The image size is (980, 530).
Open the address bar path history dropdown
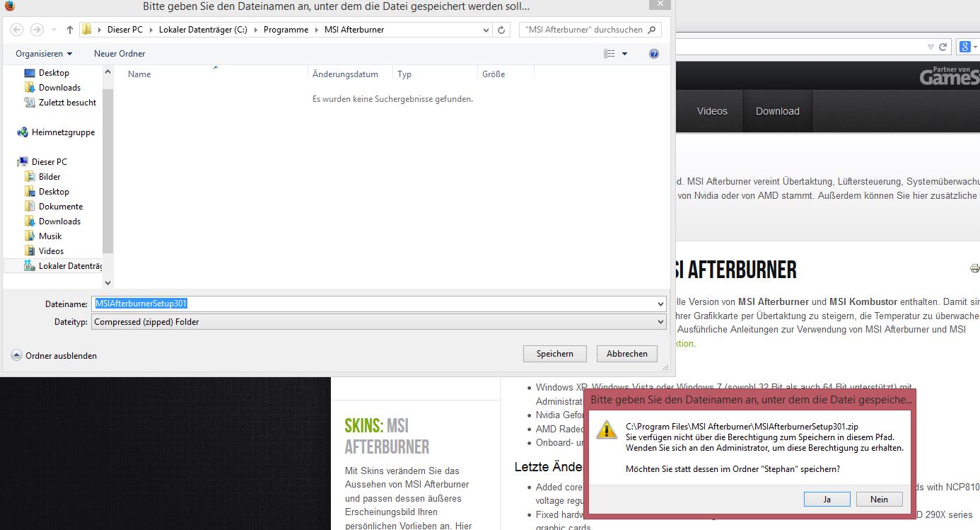click(486, 30)
